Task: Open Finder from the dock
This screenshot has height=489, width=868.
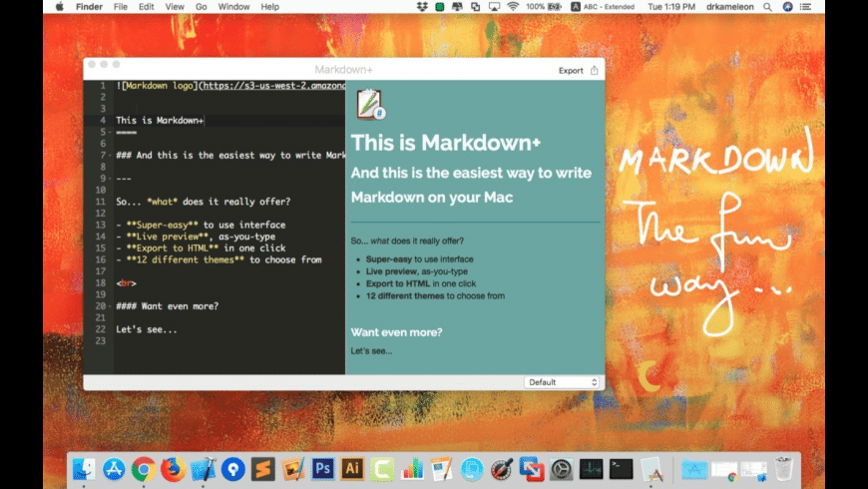Action: coord(84,469)
